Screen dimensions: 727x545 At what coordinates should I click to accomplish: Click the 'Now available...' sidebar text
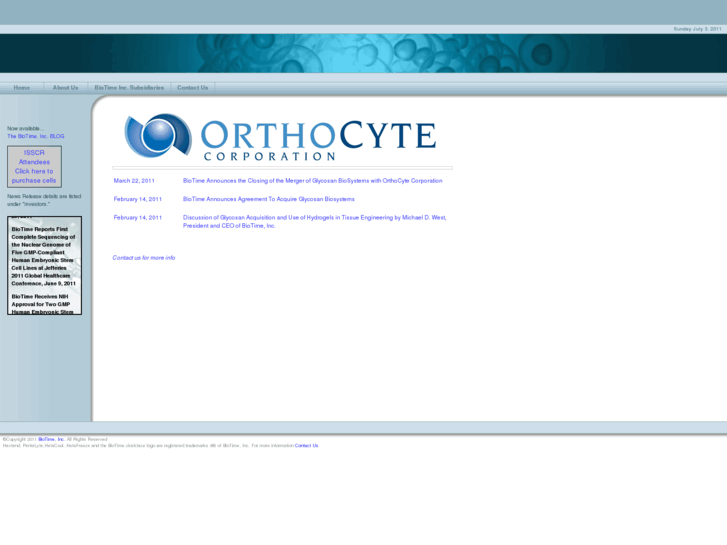coord(26,128)
